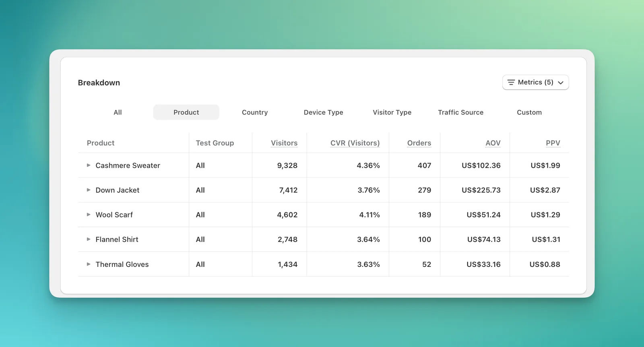
Task: Click the Down Jacket product name
Action: [x=118, y=190]
